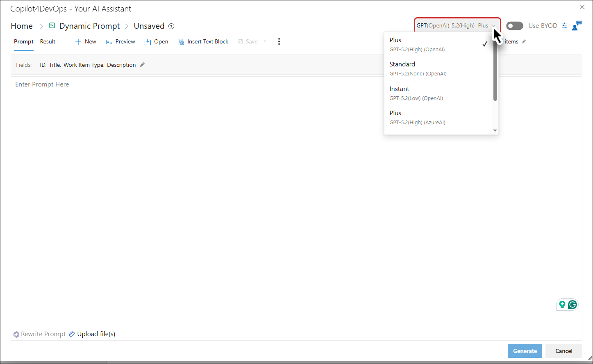Toggle the Use BYOD switch
This screenshot has width=593, height=364.
pos(515,26)
